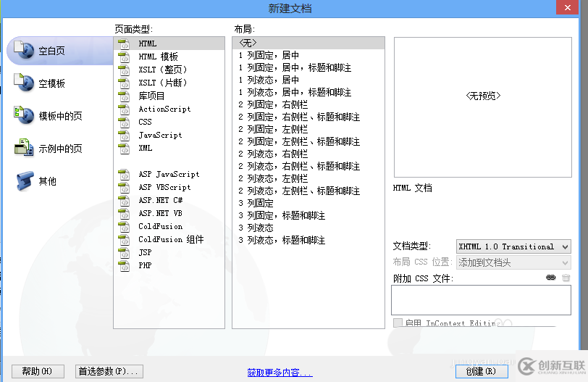The height and width of the screenshot is (382, 588).
Task: Follow the 获取更多内容... link
Action: (x=280, y=373)
